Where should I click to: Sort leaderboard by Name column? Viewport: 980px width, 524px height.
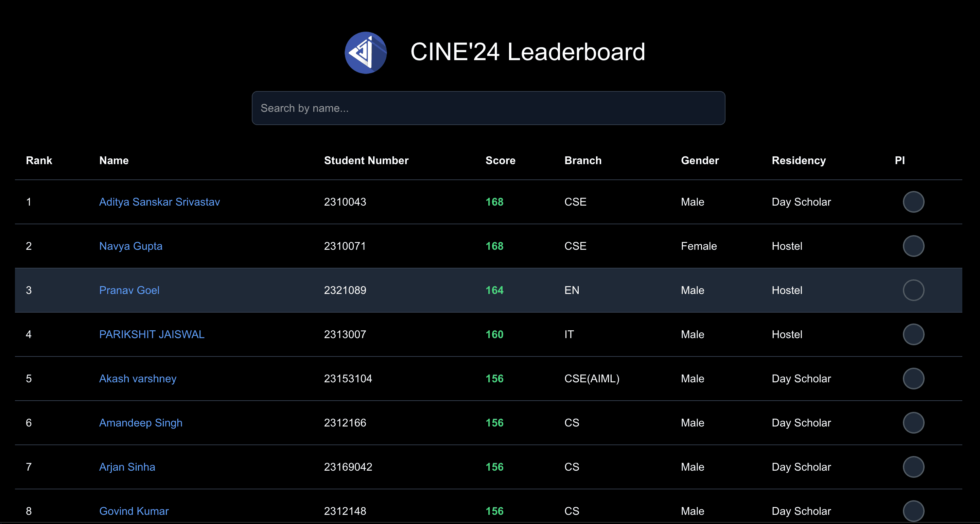(113, 160)
